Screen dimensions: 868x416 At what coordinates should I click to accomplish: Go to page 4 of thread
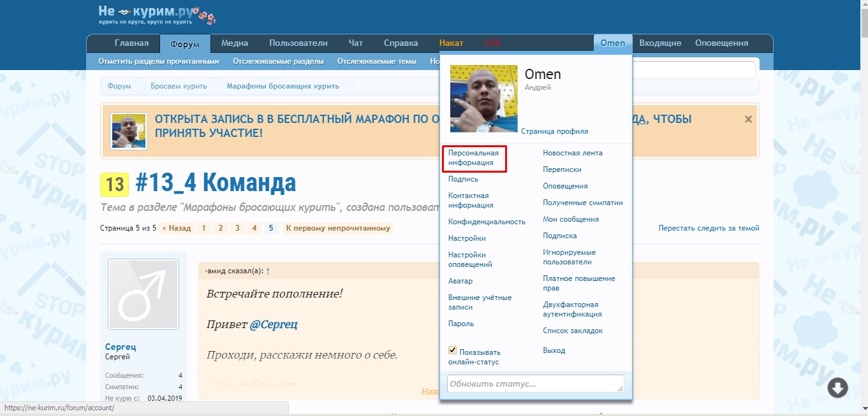[x=254, y=228]
